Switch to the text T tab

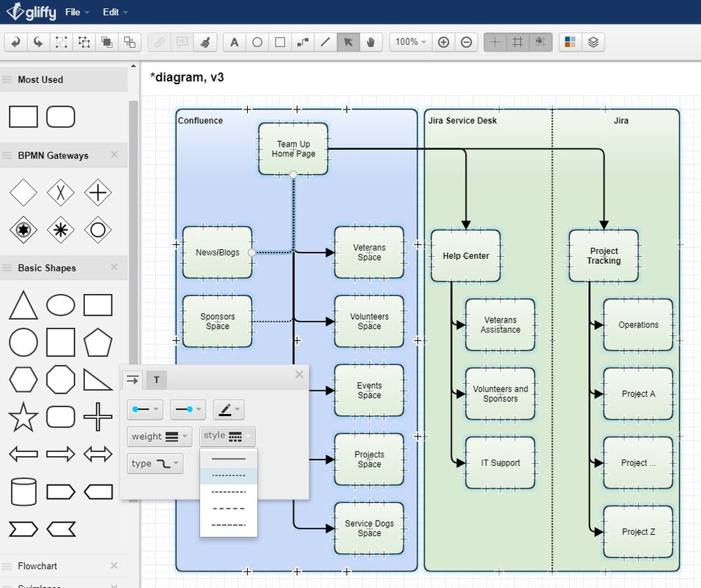coord(156,380)
